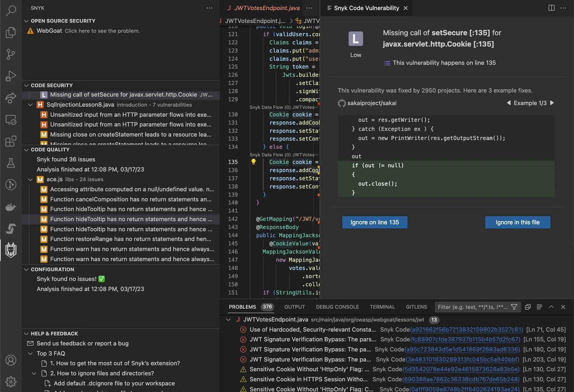This screenshot has height=392, width=574.
Task: Select the Snyk wolf icon in the sidebar
Action: click(x=11, y=249)
